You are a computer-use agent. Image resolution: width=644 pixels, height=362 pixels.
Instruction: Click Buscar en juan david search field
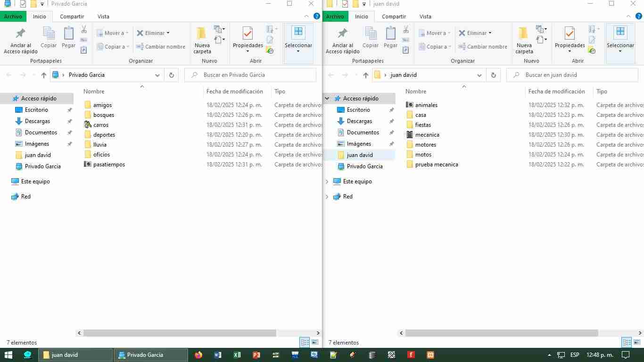click(x=572, y=75)
